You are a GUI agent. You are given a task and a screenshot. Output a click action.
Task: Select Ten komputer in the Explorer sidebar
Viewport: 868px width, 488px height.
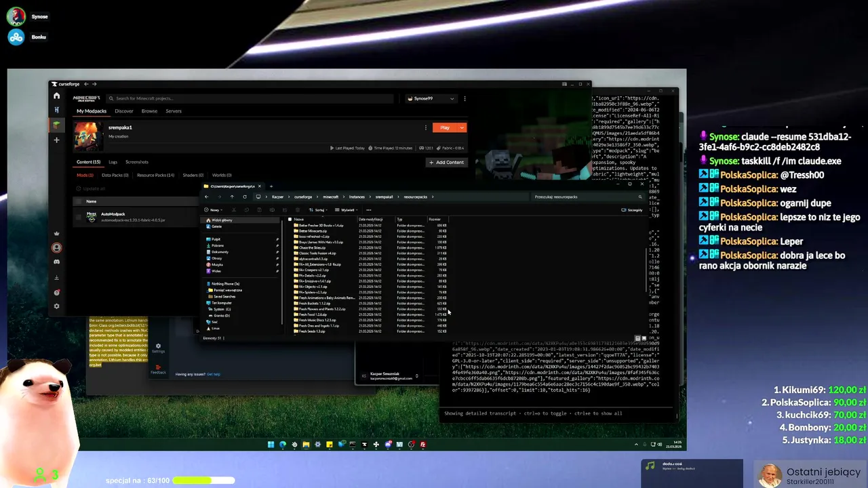(x=221, y=303)
